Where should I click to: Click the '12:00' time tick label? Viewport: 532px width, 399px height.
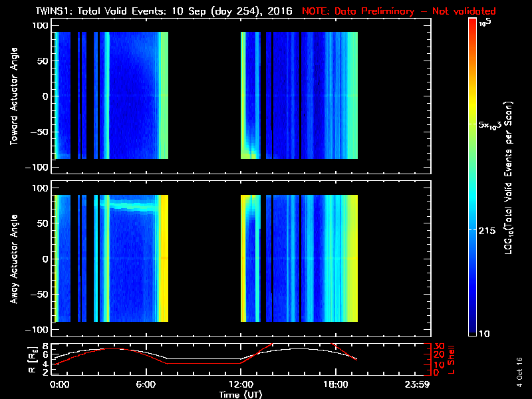[241, 384]
